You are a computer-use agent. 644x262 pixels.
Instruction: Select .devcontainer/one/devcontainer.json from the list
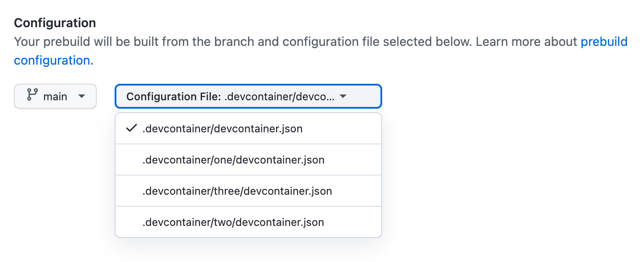[x=234, y=160]
